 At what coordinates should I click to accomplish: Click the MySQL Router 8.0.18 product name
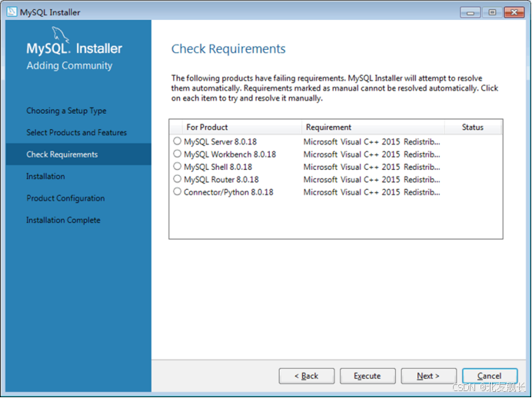click(221, 179)
